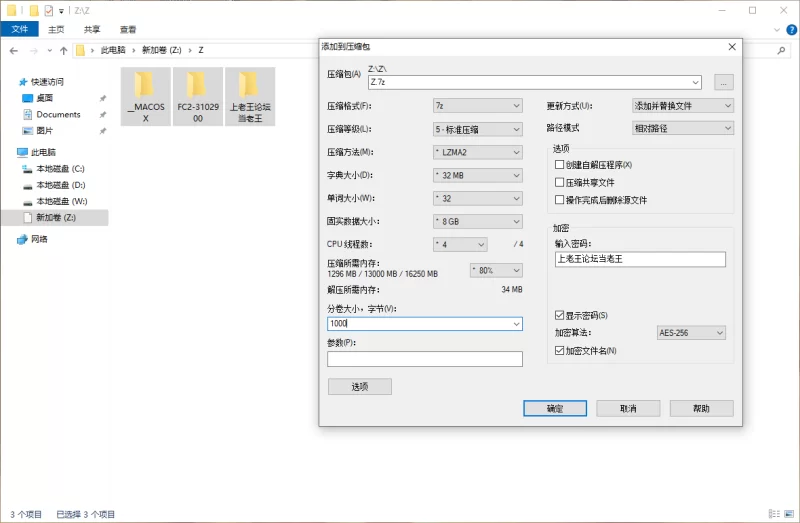Open the memory usage 80% dropdown
Viewport: 800px width, 523px height.
(496, 270)
